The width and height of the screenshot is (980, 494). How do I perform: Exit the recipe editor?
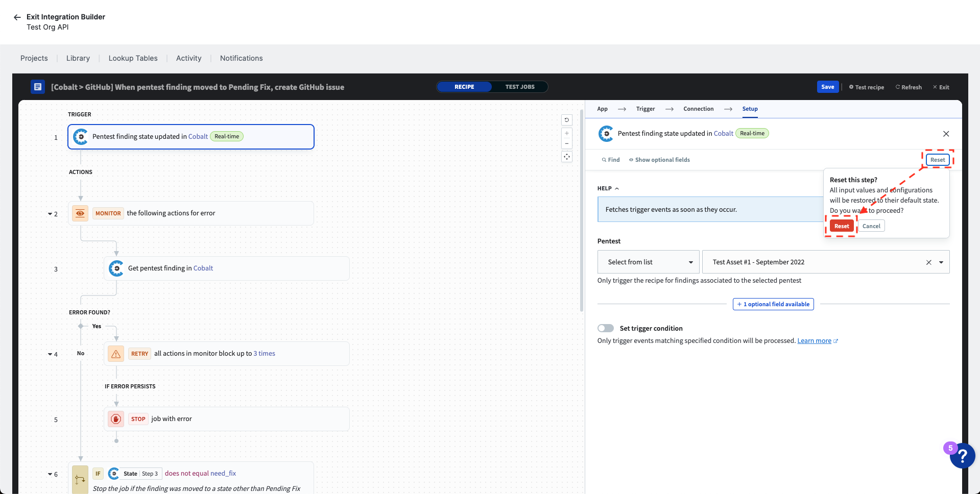941,87
